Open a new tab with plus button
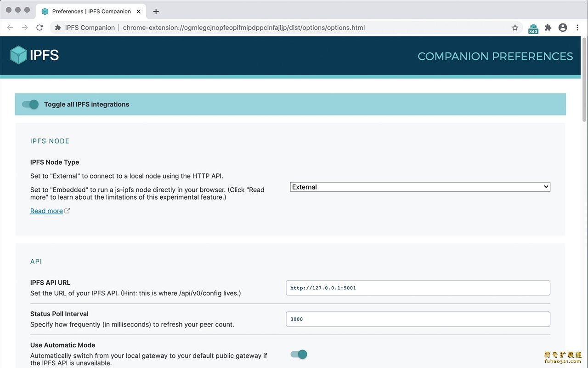 pyautogui.click(x=156, y=11)
